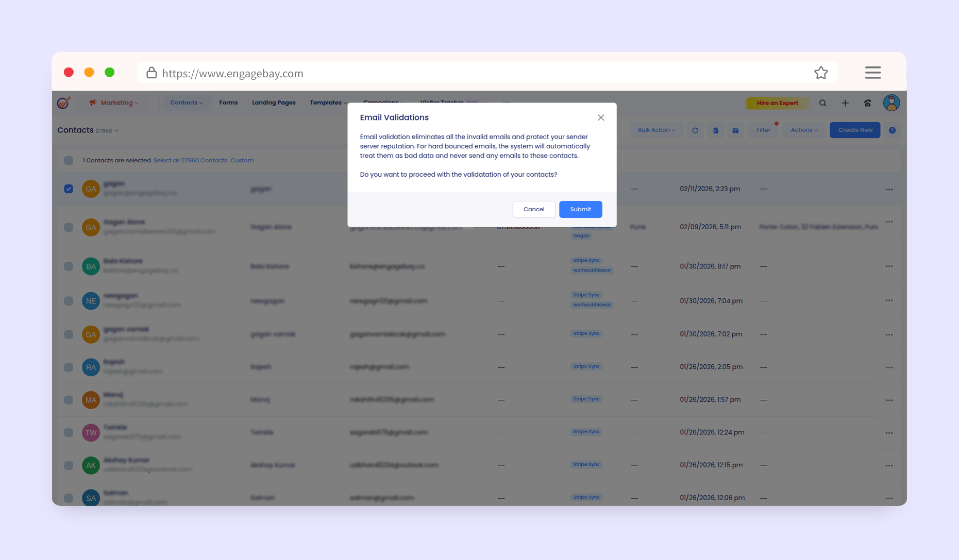
Task: Uncheck the selected gagan contact checkbox
Action: (69, 189)
